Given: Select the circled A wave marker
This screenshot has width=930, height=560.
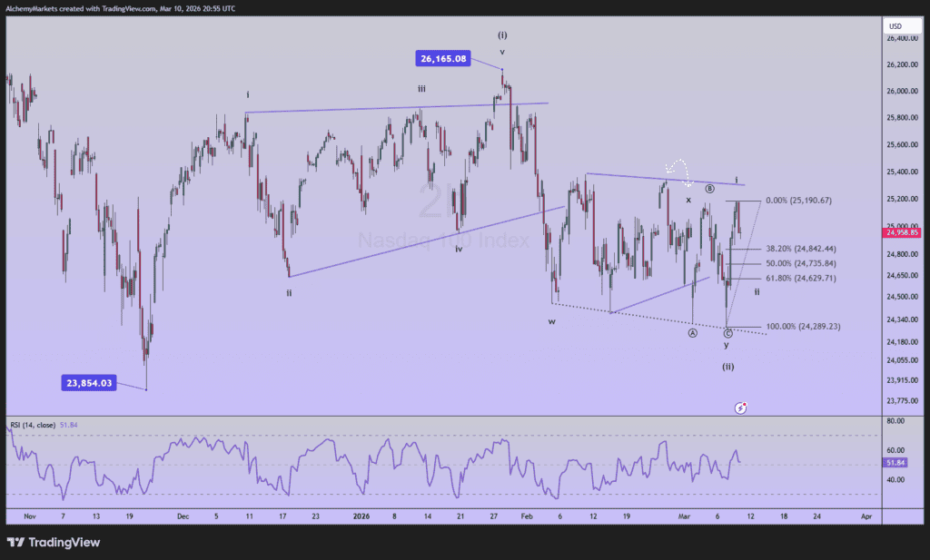Looking at the screenshot, I should [692, 333].
